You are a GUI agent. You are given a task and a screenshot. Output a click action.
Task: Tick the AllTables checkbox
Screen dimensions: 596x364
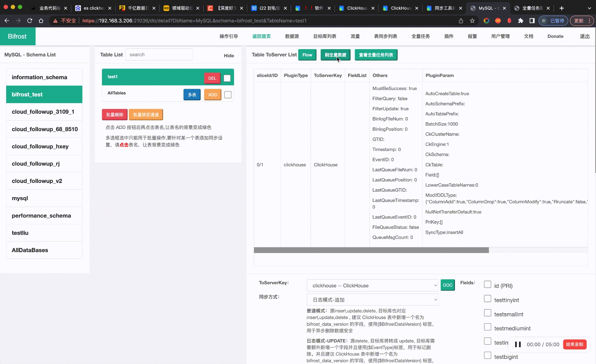click(228, 95)
